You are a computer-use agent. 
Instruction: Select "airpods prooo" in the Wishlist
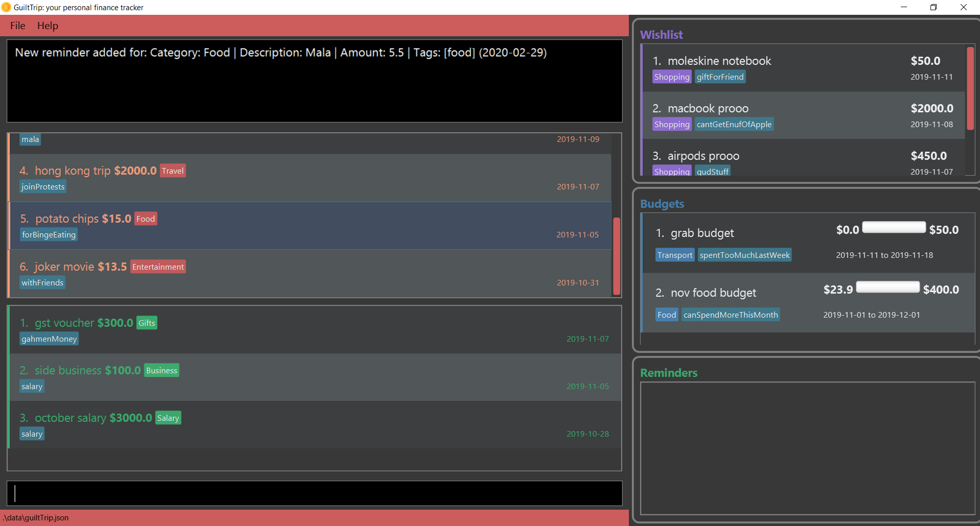[803, 158]
